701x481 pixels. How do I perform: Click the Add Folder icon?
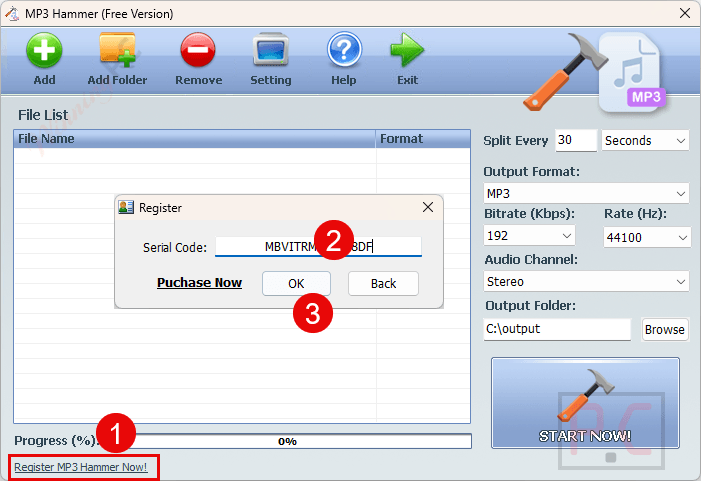[x=117, y=50]
